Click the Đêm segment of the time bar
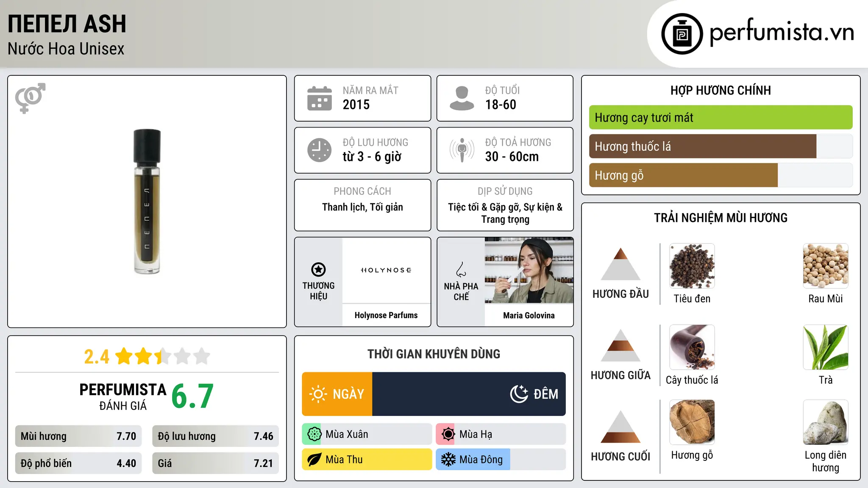 [x=469, y=394]
